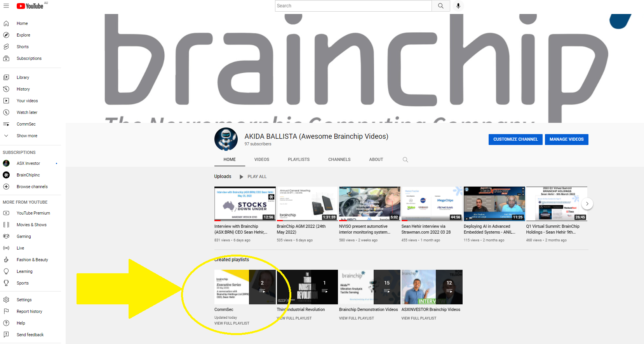Image resolution: width=644 pixels, height=344 pixels.
Task: Switch to the HOME tab
Action: point(230,159)
